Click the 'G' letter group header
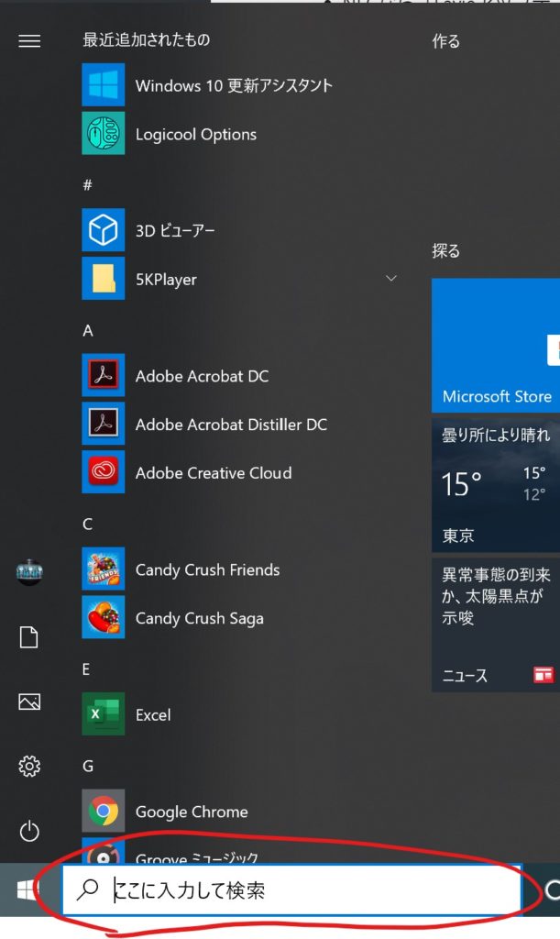 tap(88, 766)
